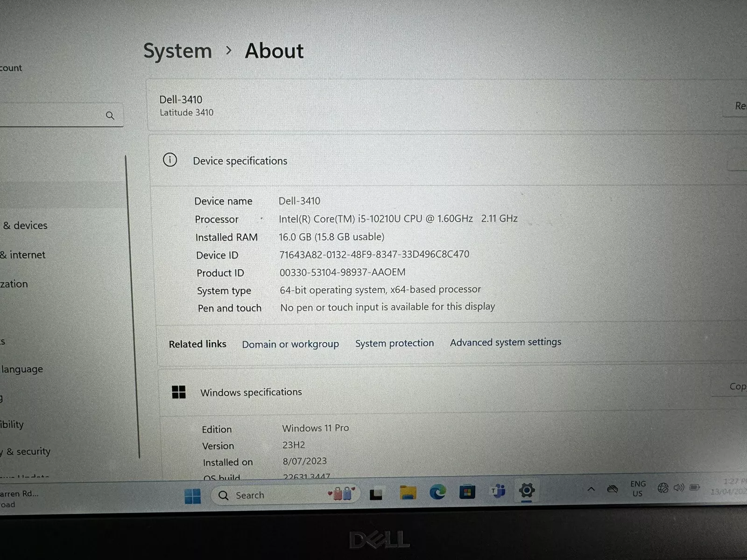Screen dimensions: 747x560
Task: Open Task View from taskbar
Action: [376, 494]
